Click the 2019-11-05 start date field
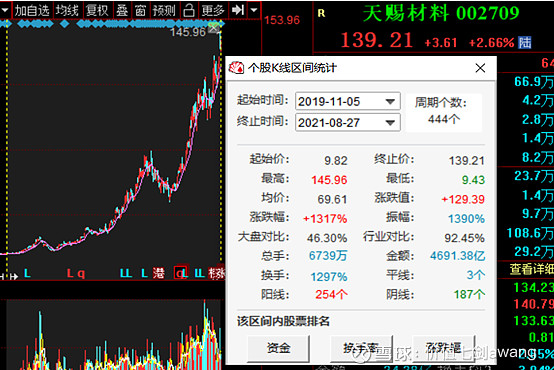This screenshot has width=554, height=370. click(x=348, y=101)
